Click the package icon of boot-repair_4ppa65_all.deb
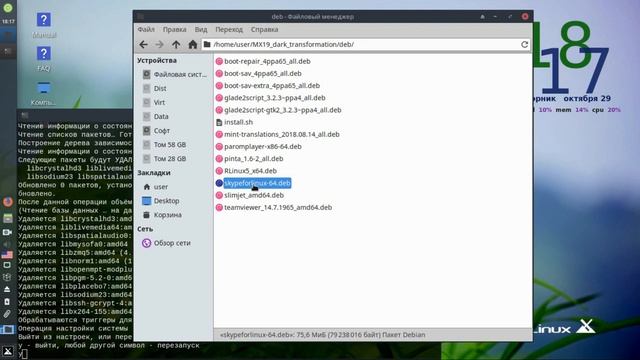The height and width of the screenshot is (360, 640). 219,61
